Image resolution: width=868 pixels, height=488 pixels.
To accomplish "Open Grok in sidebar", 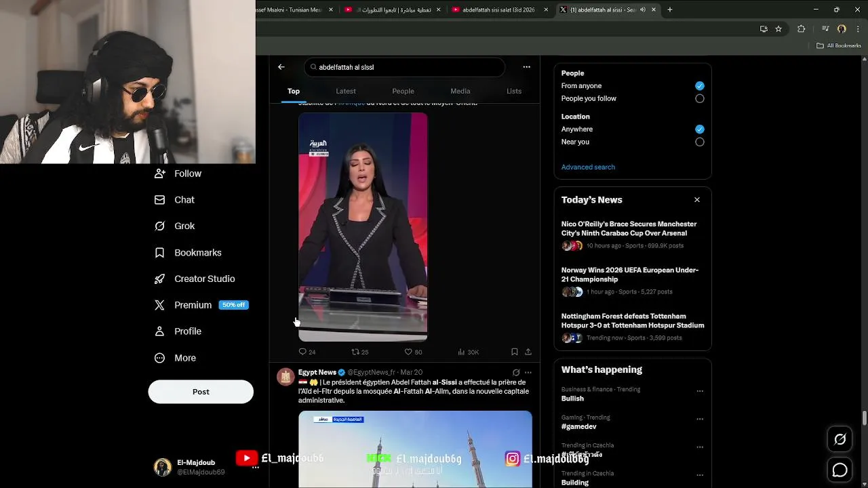I will [x=174, y=226].
